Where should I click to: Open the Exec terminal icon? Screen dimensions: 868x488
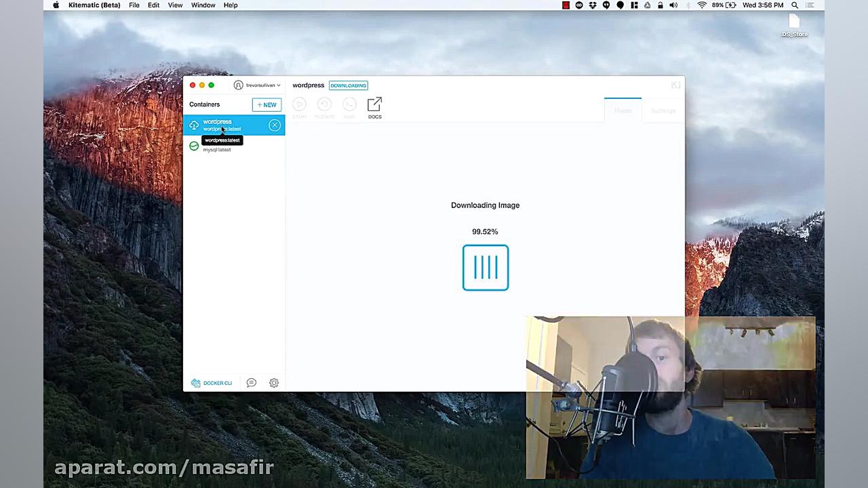[349, 105]
